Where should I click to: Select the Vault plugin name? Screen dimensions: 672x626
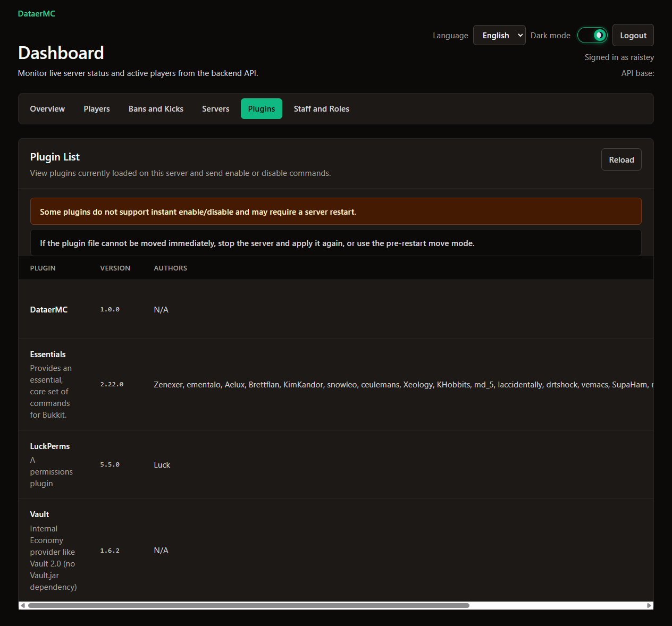pyautogui.click(x=39, y=514)
